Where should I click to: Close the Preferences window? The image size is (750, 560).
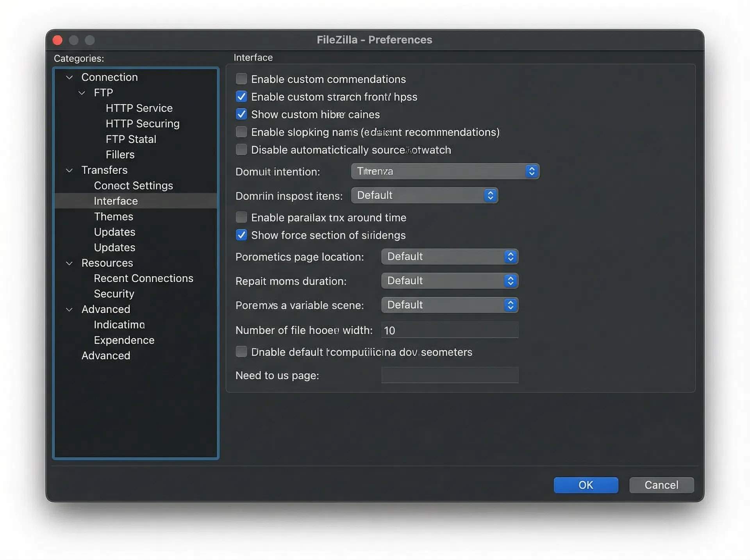click(58, 40)
